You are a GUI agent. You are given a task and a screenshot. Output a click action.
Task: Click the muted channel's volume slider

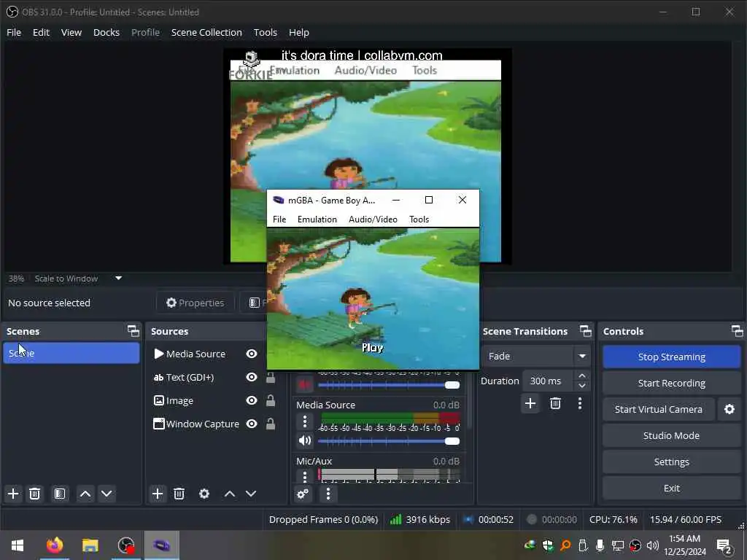click(x=389, y=385)
